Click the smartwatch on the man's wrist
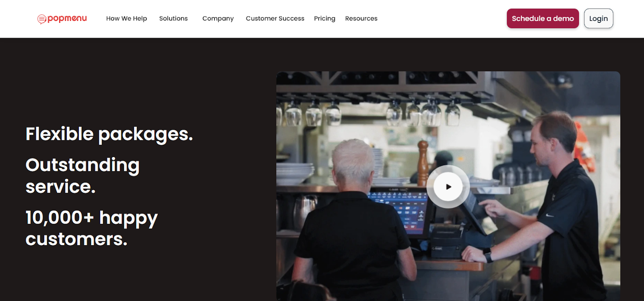This screenshot has width=644, height=301. coord(488,255)
